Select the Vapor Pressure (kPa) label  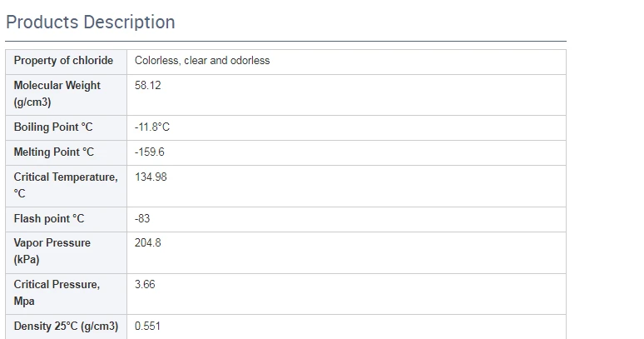tap(52, 251)
